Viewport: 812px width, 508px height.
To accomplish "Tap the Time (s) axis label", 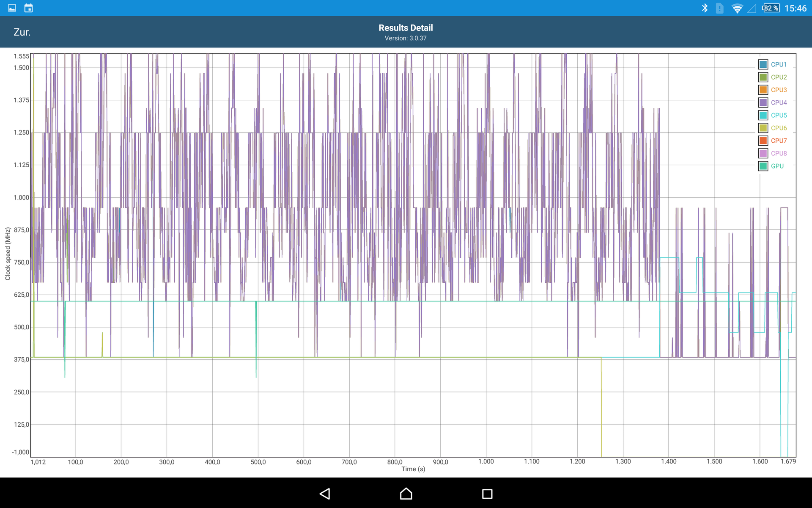I will tap(413, 469).
